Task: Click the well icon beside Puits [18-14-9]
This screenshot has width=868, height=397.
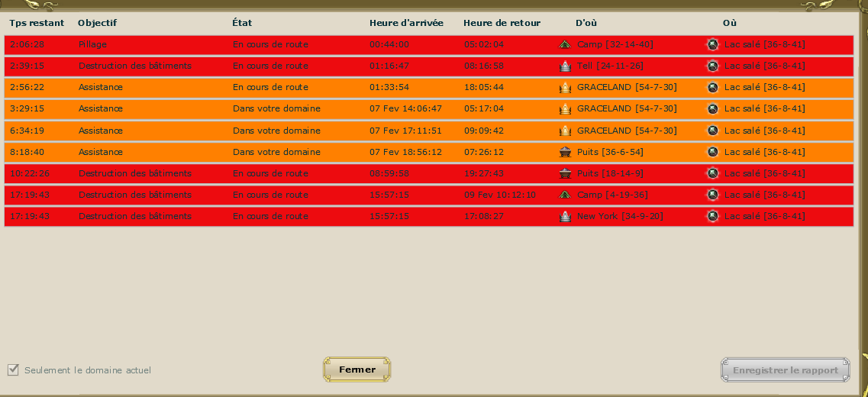Action: pyautogui.click(x=565, y=173)
